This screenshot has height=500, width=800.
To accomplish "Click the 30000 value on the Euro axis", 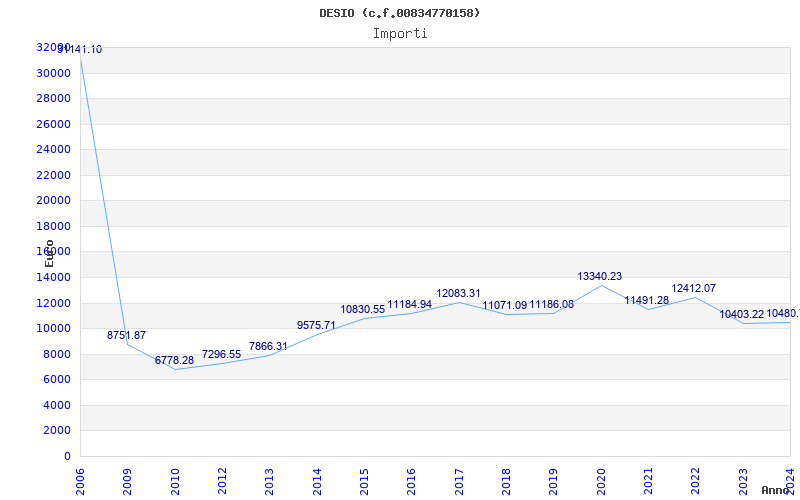I will (54, 73).
